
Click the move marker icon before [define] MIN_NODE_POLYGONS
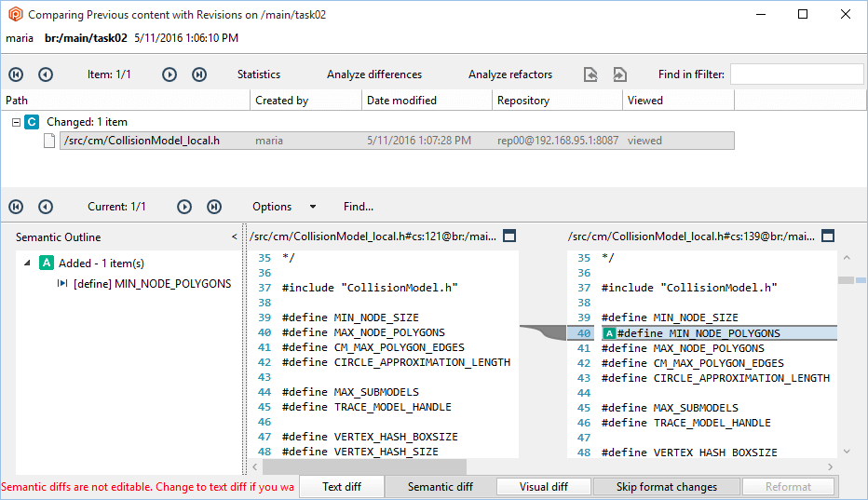(x=62, y=283)
